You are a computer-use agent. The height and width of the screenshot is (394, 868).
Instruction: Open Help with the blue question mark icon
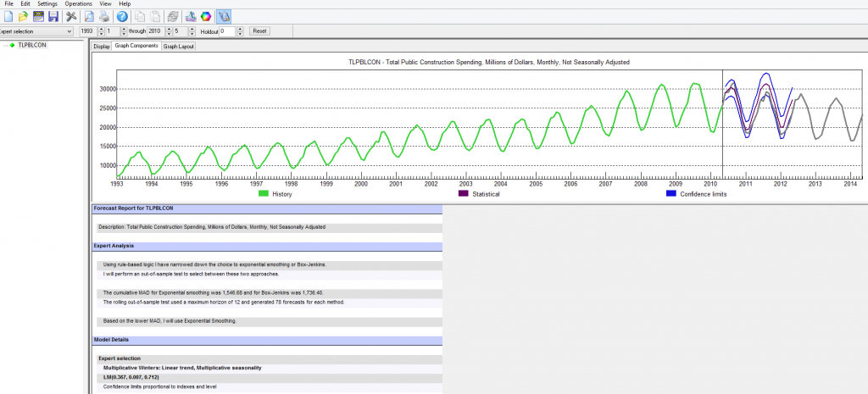pos(122,17)
